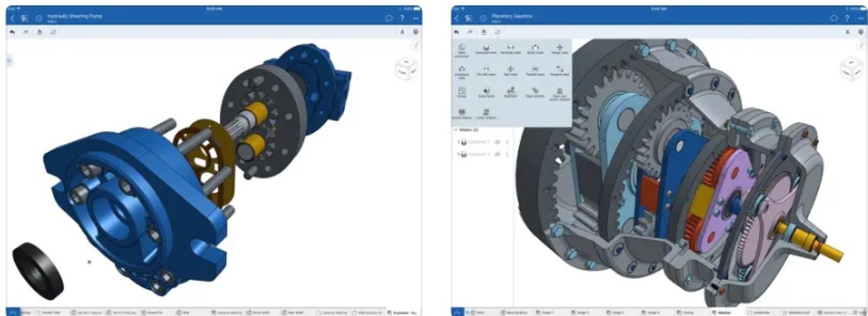Go back from Hydraulic Steering Pump document
The width and height of the screenshot is (868, 316).
point(12,18)
